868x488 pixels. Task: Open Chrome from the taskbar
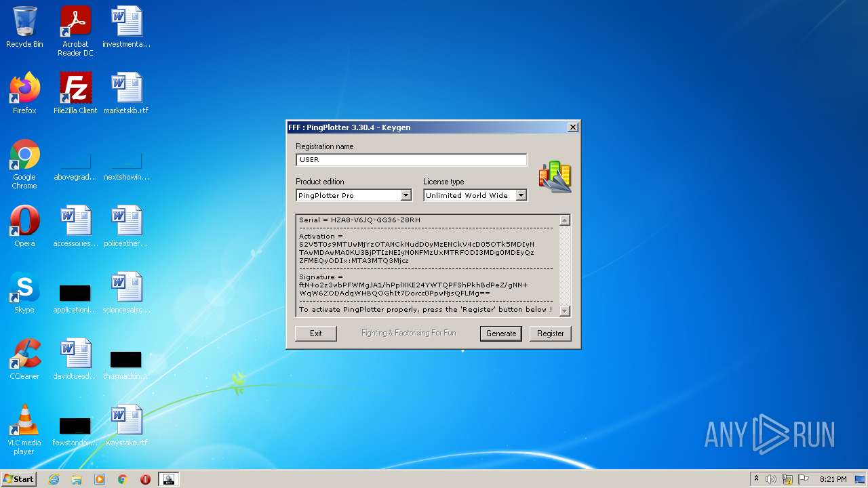[123, 479]
